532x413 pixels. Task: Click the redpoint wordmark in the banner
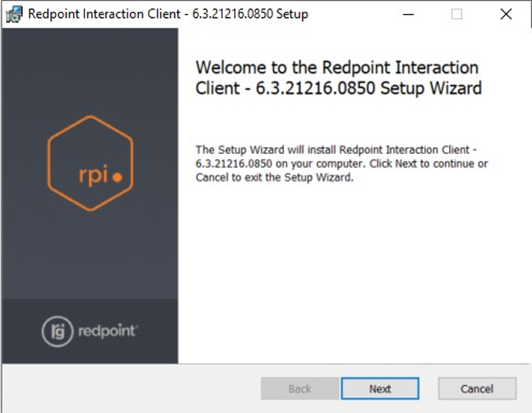(x=107, y=331)
